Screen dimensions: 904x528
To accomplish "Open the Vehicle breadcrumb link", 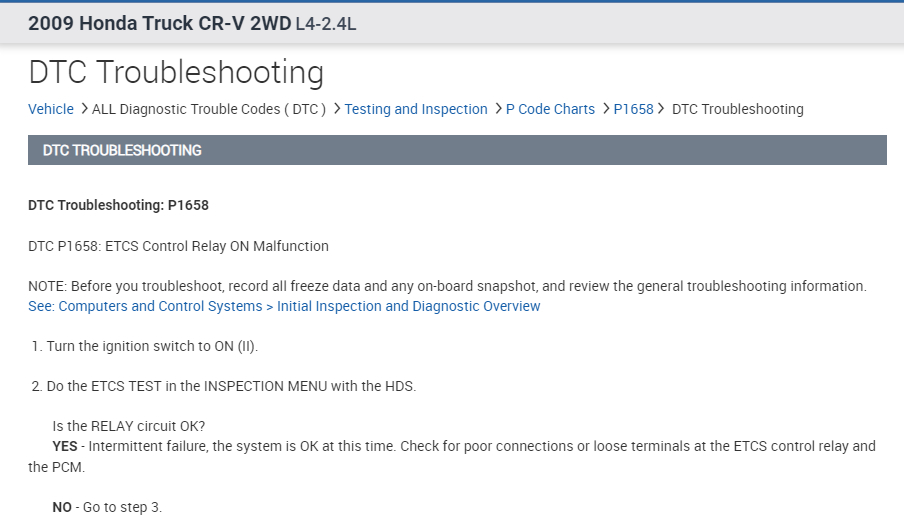I will 51,109.
